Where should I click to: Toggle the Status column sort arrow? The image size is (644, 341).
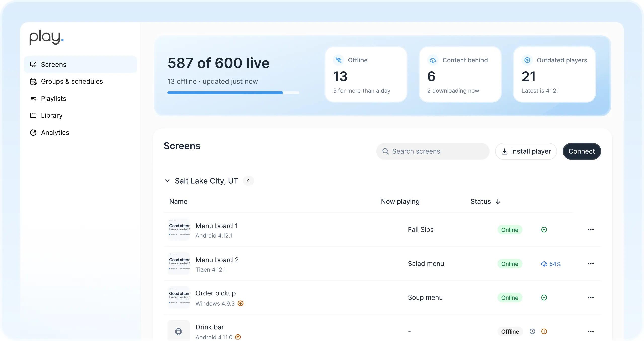(x=498, y=202)
